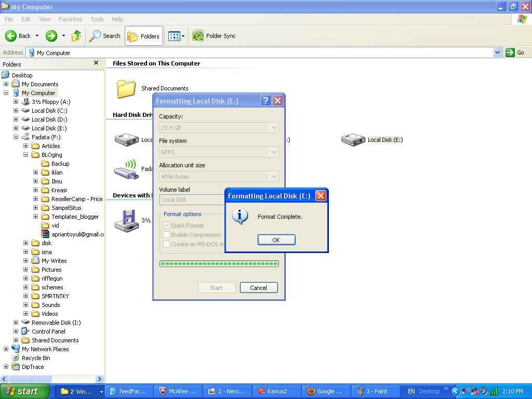Click Cancel in the Format dialog
The width and height of the screenshot is (532, 399).
(259, 288)
